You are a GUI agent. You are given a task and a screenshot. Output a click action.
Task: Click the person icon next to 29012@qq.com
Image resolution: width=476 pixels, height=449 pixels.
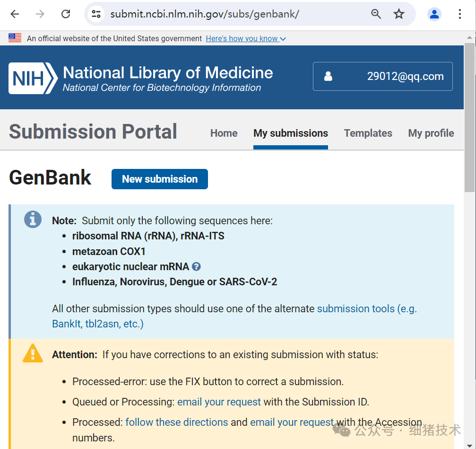(x=329, y=76)
